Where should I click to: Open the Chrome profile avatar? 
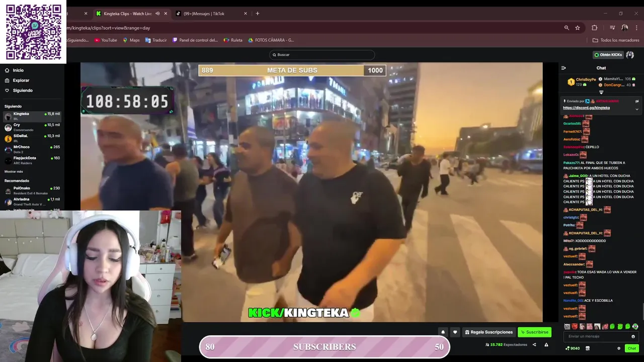624,28
